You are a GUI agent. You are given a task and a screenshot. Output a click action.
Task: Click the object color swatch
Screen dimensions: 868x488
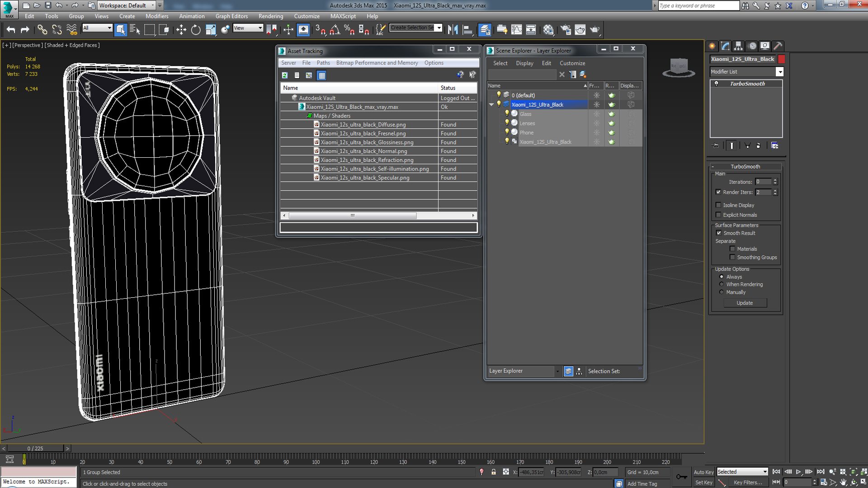point(781,59)
